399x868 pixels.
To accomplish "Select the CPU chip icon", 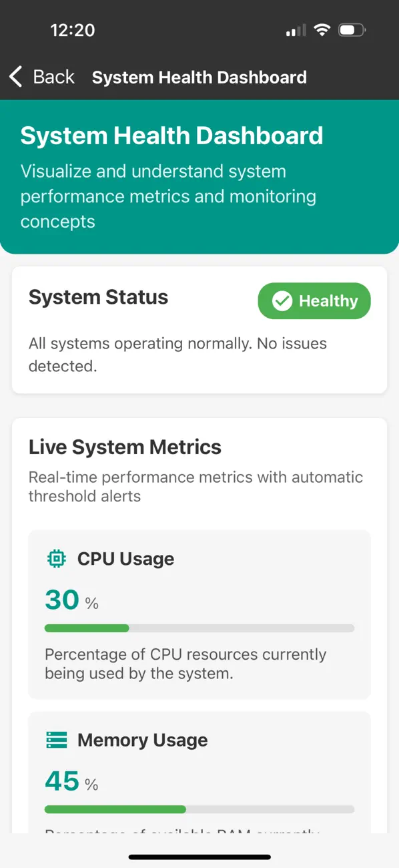I will [57, 558].
